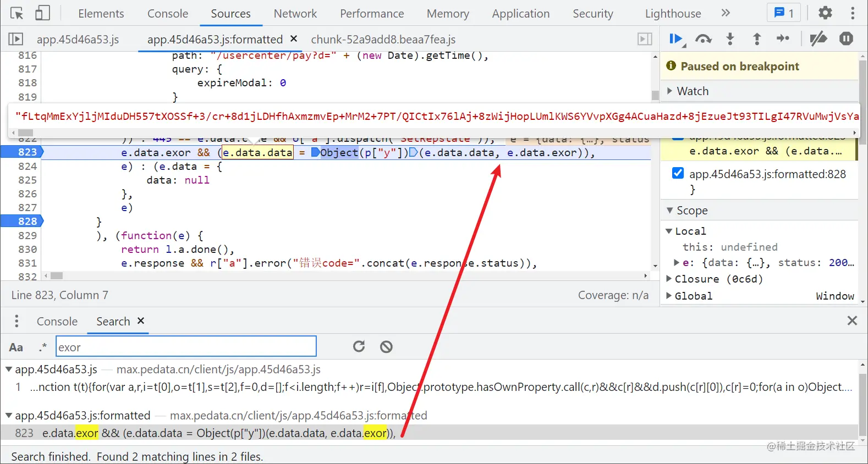
Task: Open the Network tab
Action: (295, 13)
